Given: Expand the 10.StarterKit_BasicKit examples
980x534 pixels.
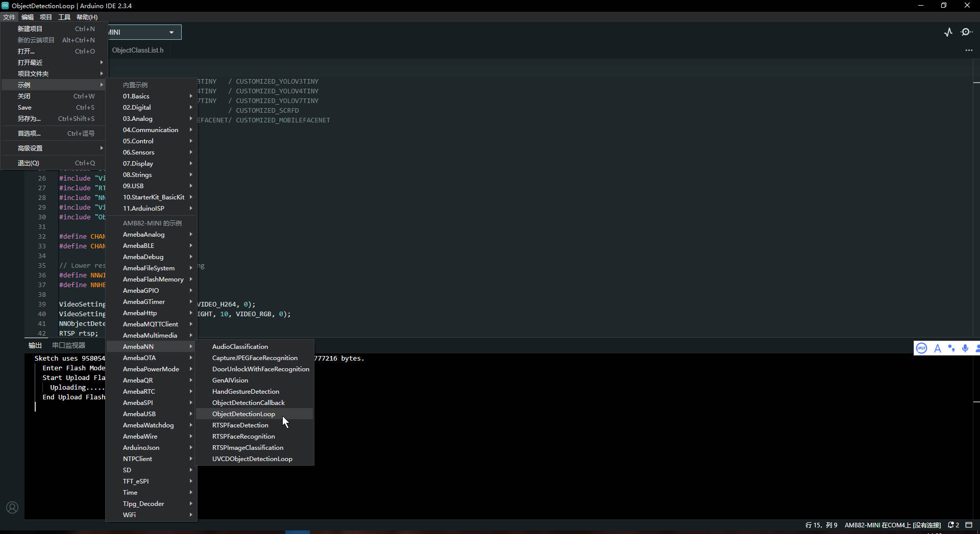Looking at the screenshot, I should coord(152,197).
